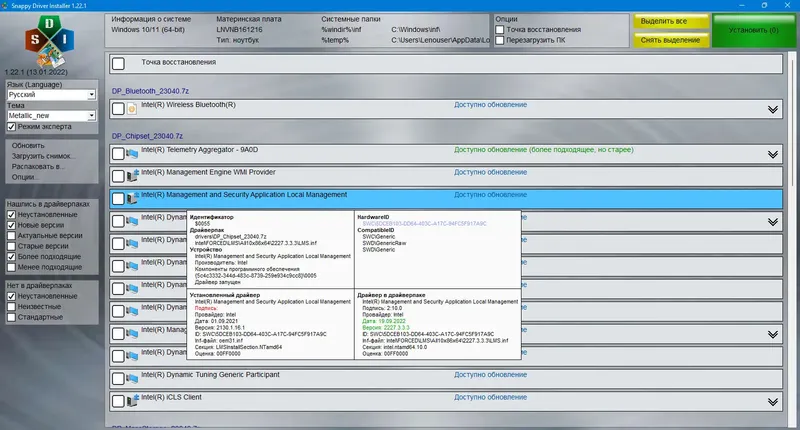
Task: Click the Intel(R) Wireless Bluetooth(R) device icon
Action: [132, 109]
